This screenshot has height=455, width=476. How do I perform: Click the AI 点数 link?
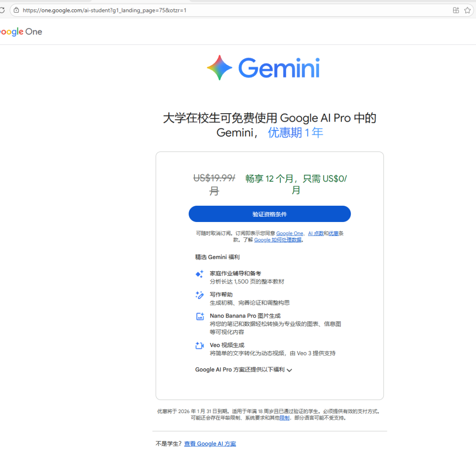[316, 233]
